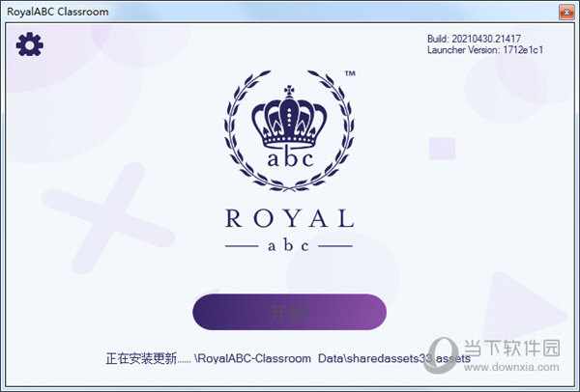The image size is (580, 392).
Task: Click the RoyalABC Classroom window title
Action: tap(58, 12)
